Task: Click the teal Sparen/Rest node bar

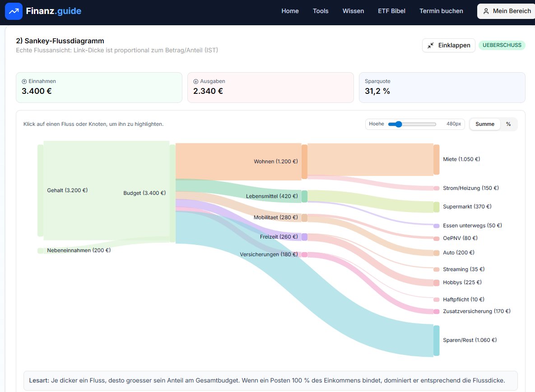Action: coord(437,341)
